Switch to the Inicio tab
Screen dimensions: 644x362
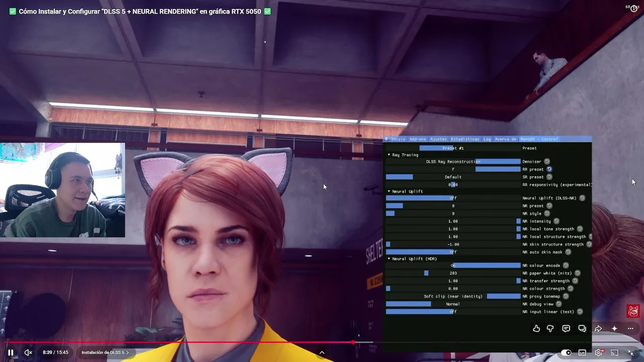tap(398, 139)
